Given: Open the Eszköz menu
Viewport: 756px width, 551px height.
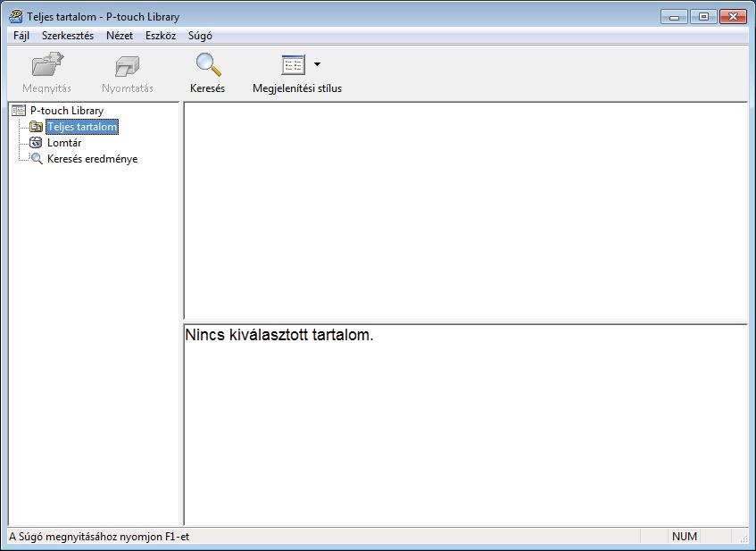Looking at the screenshot, I should [x=161, y=36].
